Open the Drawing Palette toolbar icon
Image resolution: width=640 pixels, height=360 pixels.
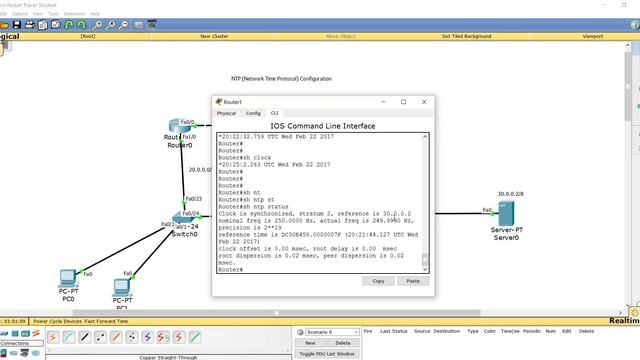point(139,25)
